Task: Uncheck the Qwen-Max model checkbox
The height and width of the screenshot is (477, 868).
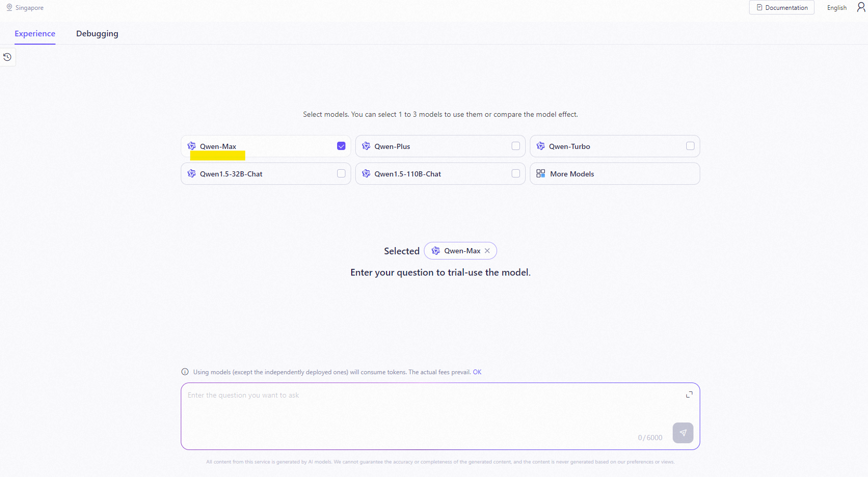Action: click(341, 146)
